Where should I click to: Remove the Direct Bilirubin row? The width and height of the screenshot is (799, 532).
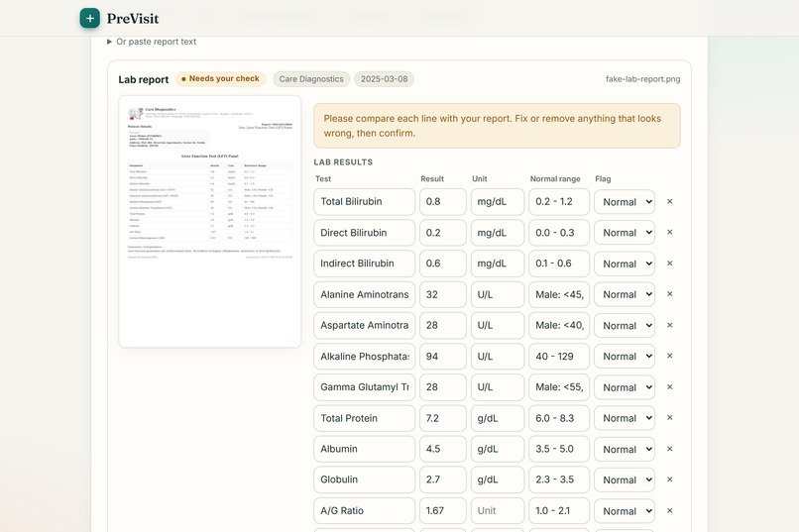[x=669, y=232]
